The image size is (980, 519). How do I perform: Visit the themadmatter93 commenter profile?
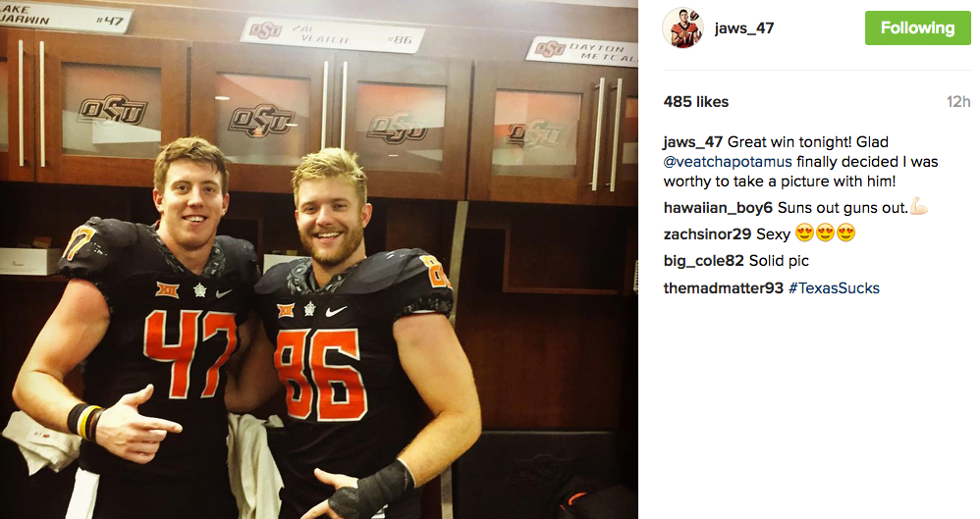click(723, 287)
